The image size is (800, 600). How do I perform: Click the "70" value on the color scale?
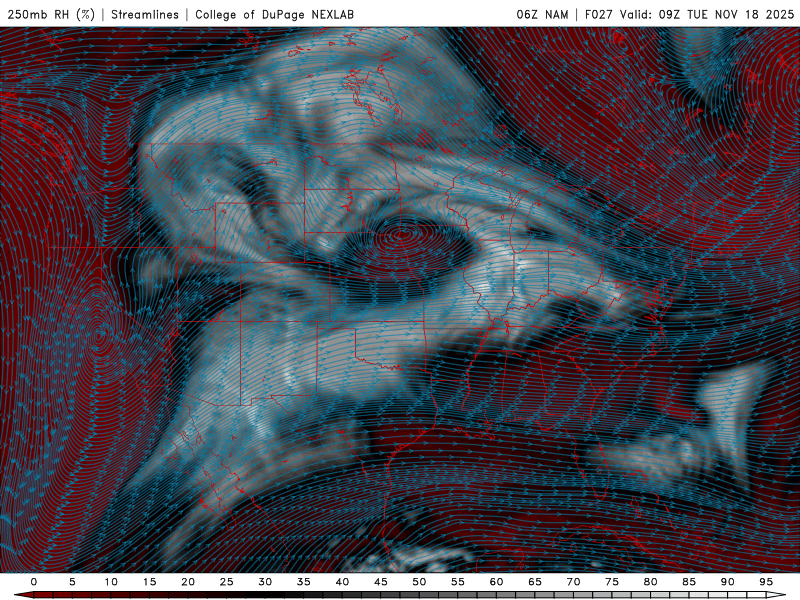(573, 582)
